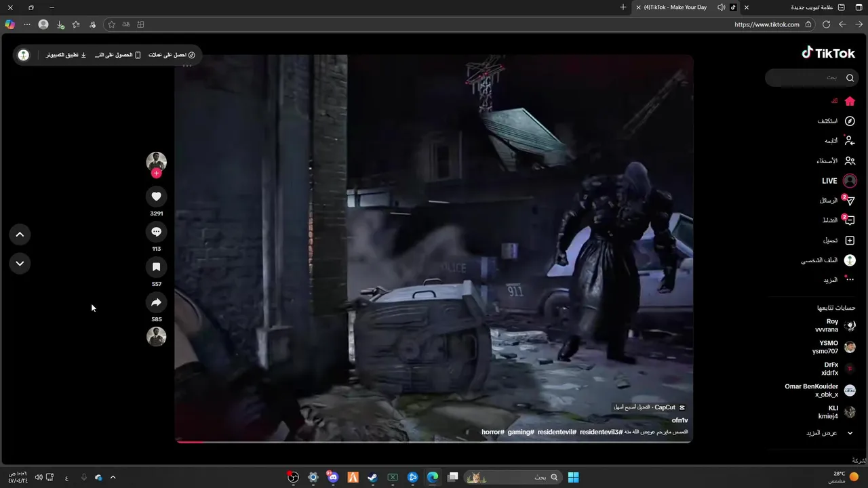The image size is (868, 488).
Task: Click the translate page icon
Action: (x=126, y=24)
